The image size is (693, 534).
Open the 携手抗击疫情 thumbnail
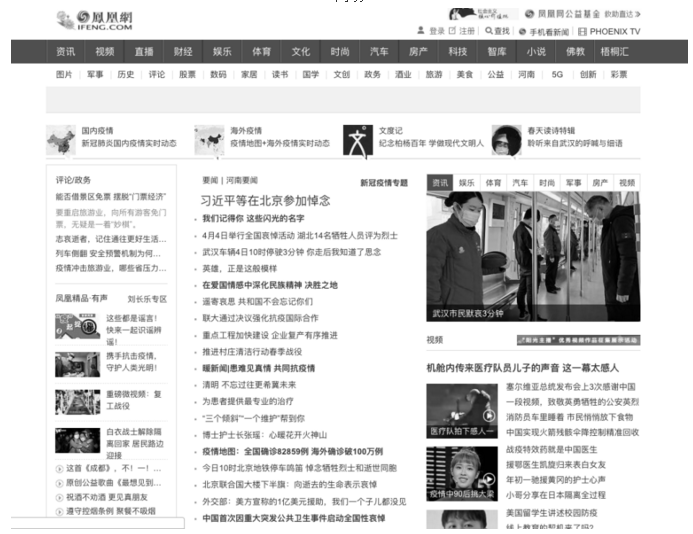tap(78, 364)
